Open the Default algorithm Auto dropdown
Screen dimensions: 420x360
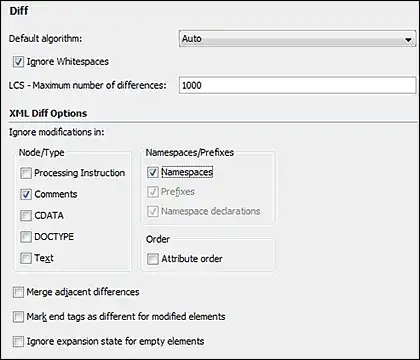(297, 39)
